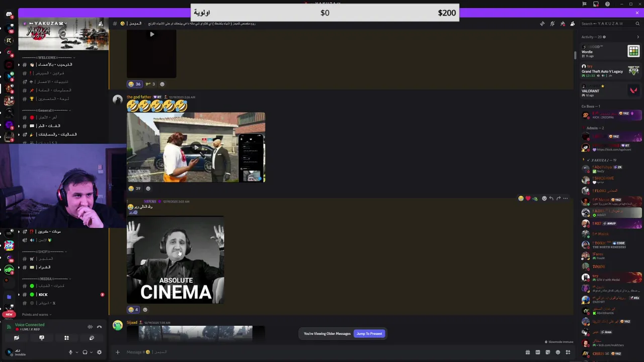The height and width of the screenshot is (362, 644).
Task: Play the god father's GTA video
Action: point(196,147)
